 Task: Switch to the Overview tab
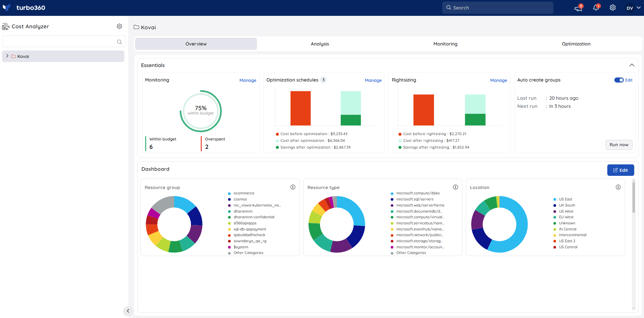tap(196, 44)
